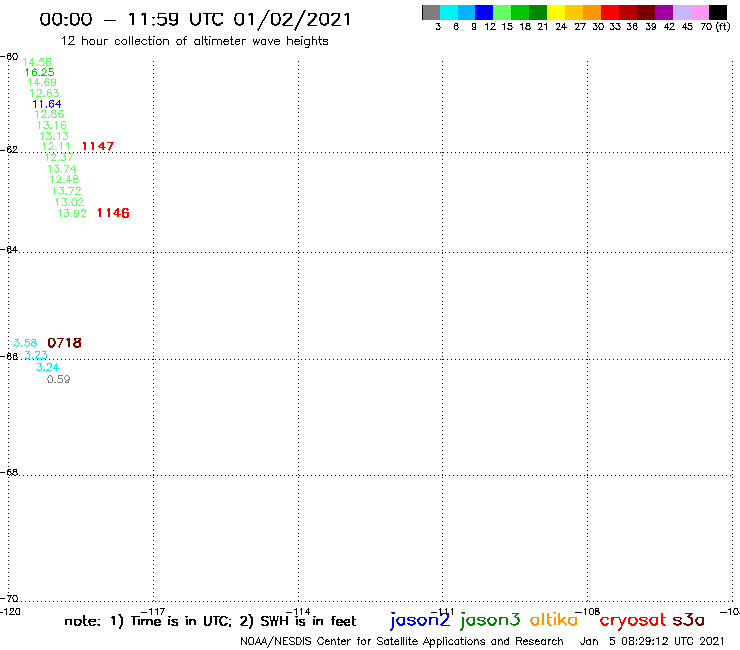Viewport: 740px width, 650px height.
Task: Click the -62 latitude axis label
Action: [9, 150]
